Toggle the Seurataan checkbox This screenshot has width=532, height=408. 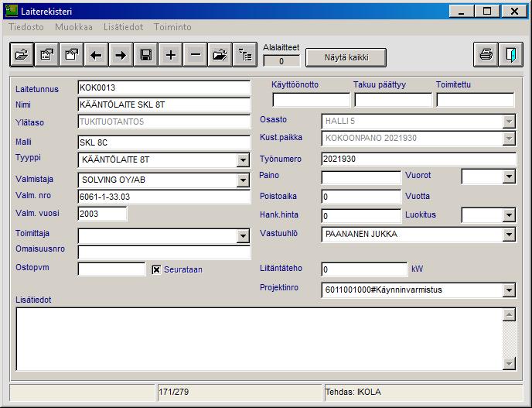pos(156,269)
